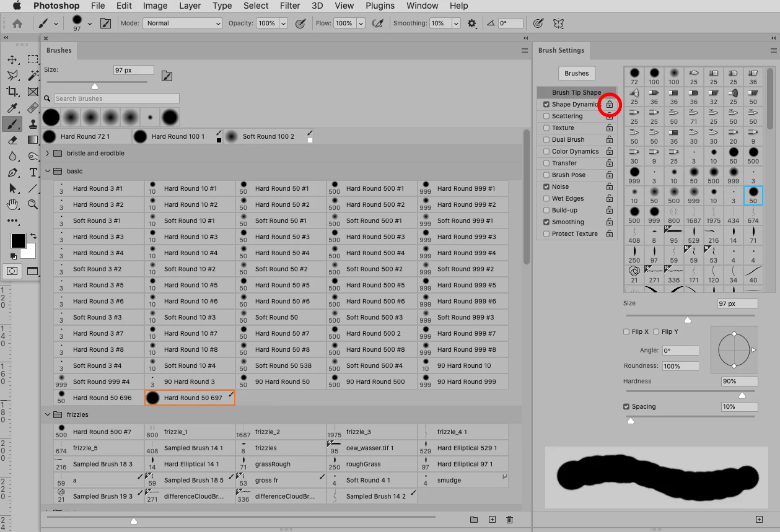Screen dimensions: 780x532
Task: Select the Brush Settings tab
Action: pyautogui.click(x=561, y=51)
